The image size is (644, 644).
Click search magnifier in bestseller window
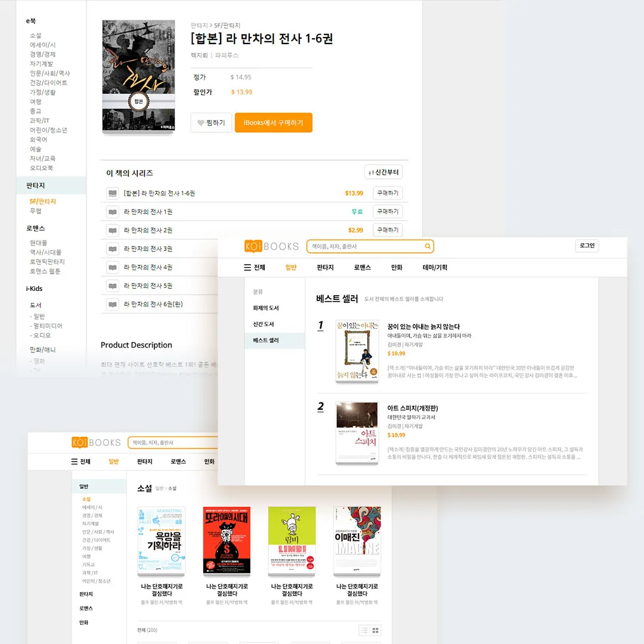tap(428, 246)
